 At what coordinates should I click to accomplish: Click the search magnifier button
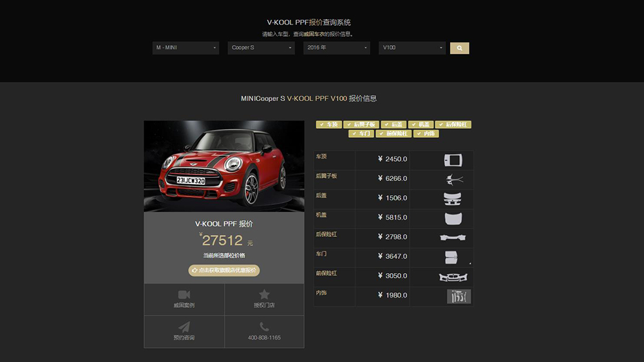click(459, 48)
